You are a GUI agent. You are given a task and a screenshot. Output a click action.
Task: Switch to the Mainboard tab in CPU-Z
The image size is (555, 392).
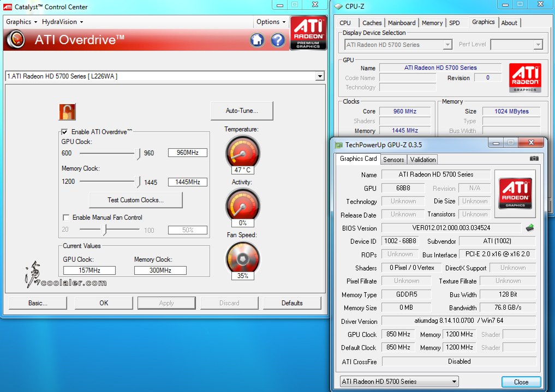coord(402,23)
